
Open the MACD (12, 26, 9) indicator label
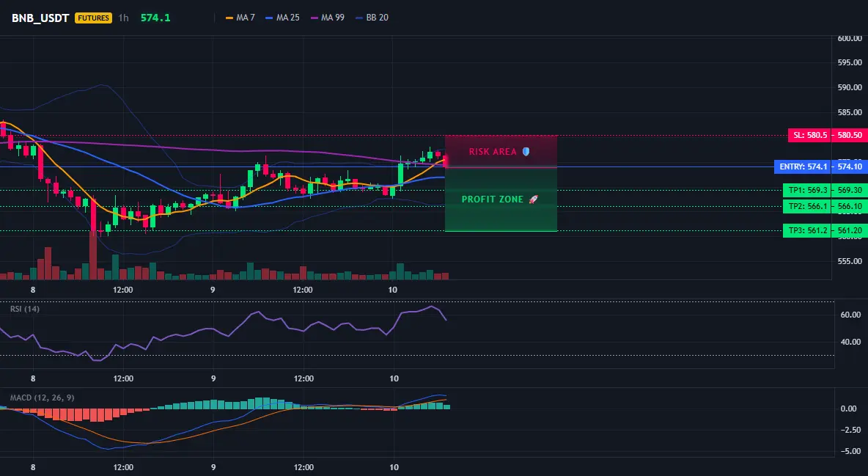(x=42, y=398)
